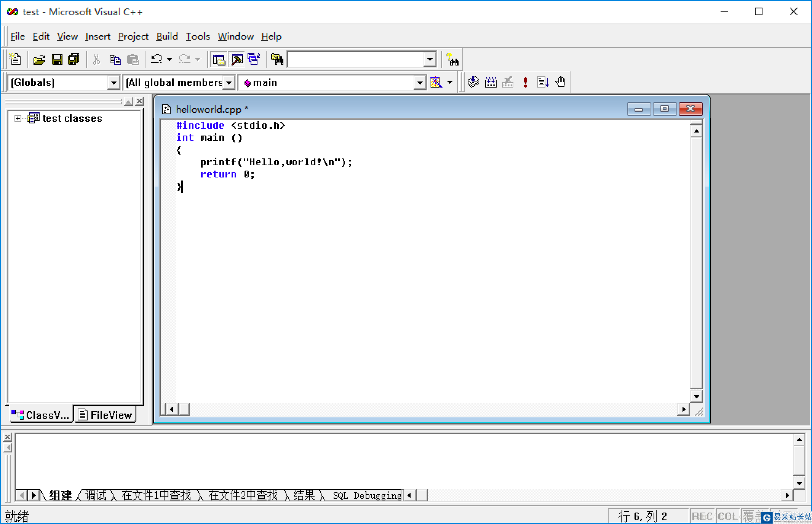The width and height of the screenshot is (812, 524).
Task: Open the (Globals) class dropdown
Action: (x=113, y=83)
